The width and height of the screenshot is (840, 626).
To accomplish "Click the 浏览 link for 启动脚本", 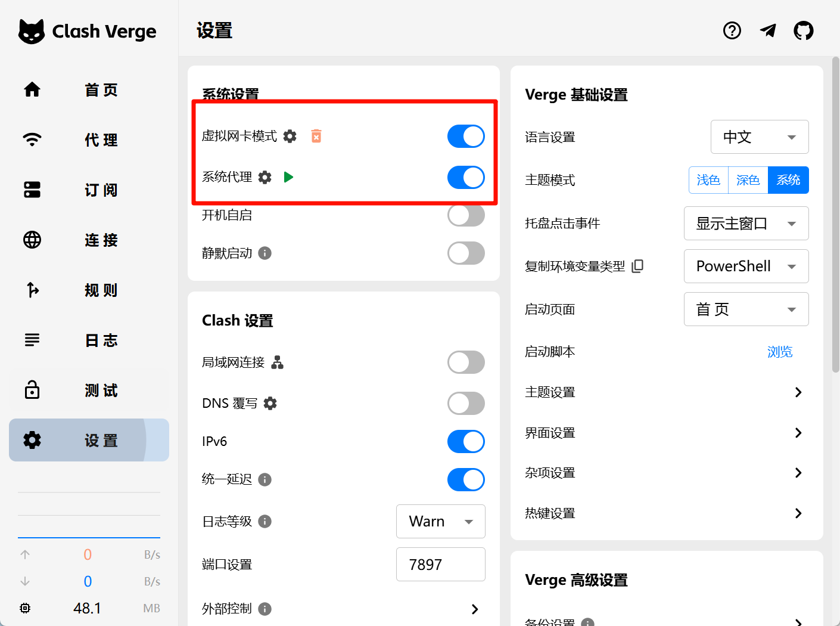I will click(x=779, y=352).
